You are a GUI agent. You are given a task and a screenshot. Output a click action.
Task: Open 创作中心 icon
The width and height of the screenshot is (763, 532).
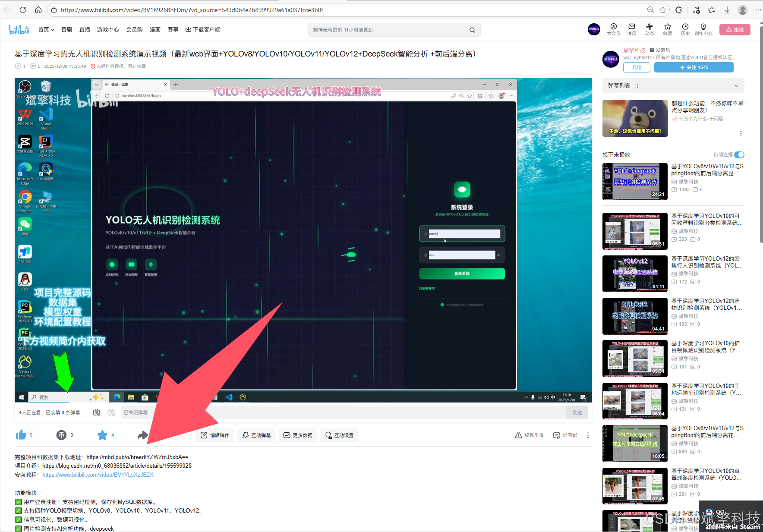pos(703,29)
